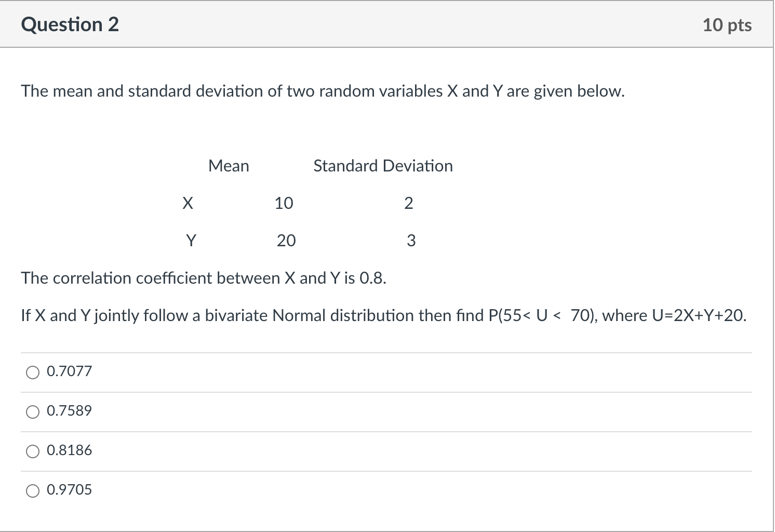Image resolution: width=775 pixels, height=532 pixels.
Task: Click the value 10 in the table
Action: point(284,203)
